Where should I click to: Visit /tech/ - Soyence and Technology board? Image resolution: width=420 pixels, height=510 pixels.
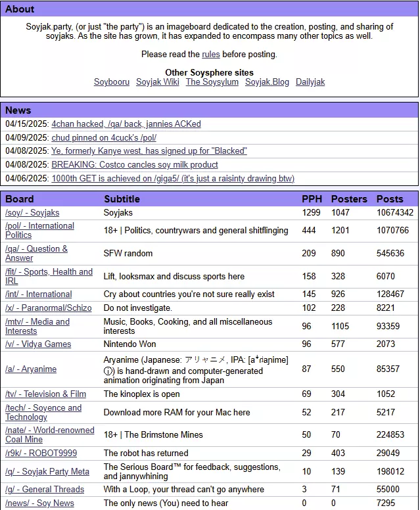[43, 413]
